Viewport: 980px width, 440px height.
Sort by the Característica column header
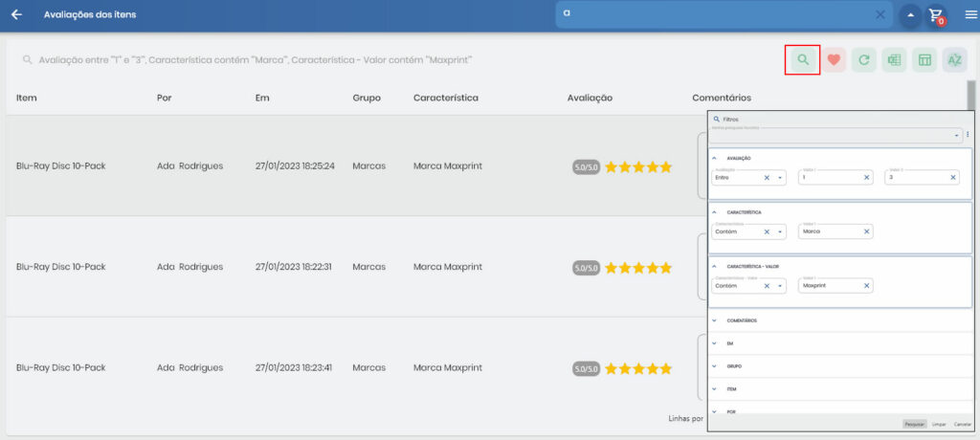(x=446, y=99)
